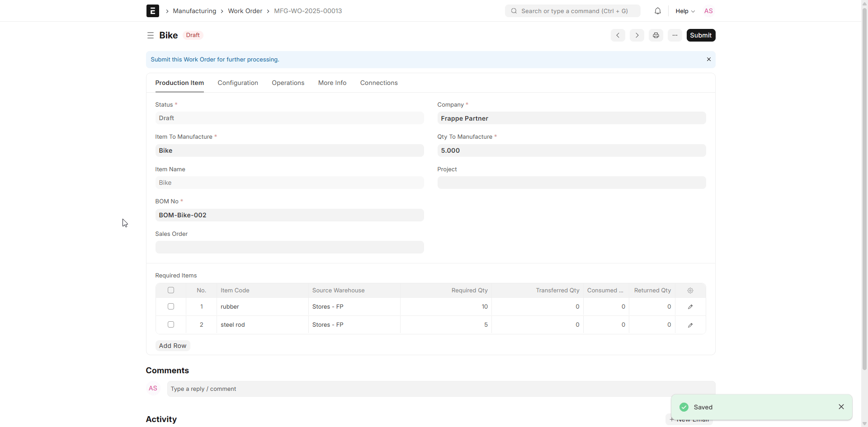Edit the rubber row with pencil icon
The height and width of the screenshot is (427, 868).
coord(690,307)
